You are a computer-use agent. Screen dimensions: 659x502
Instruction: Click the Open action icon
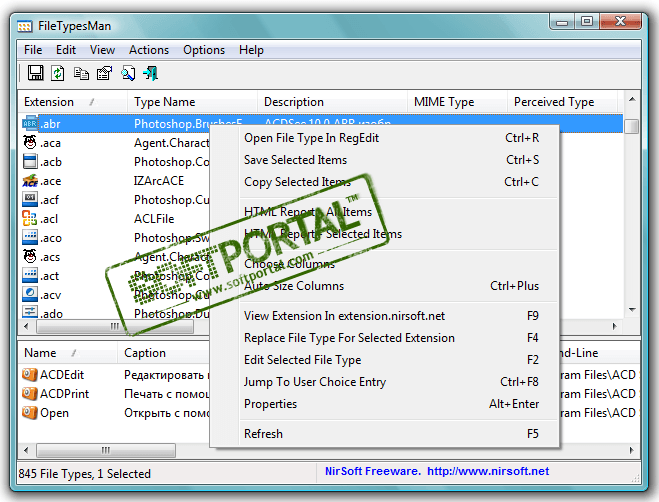tap(29, 412)
